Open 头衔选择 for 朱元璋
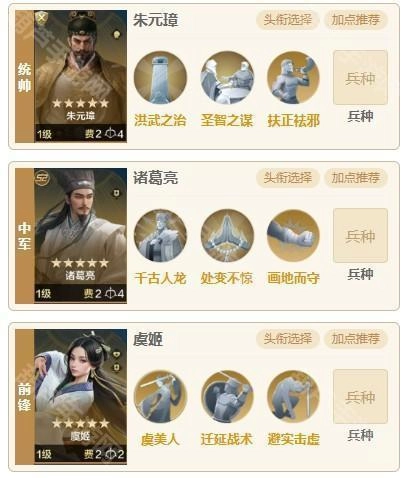This screenshot has height=478, width=408. 288,20
